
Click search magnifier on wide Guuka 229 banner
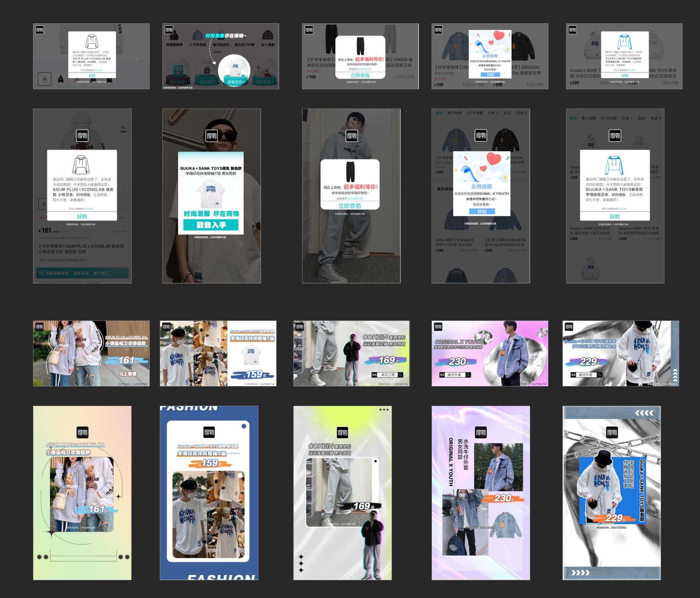[600, 375]
